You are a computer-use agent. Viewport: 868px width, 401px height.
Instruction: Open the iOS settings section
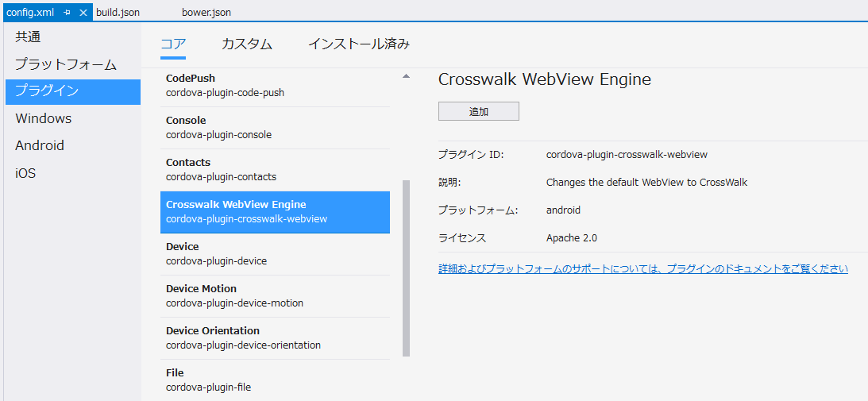pyautogui.click(x=25, y=173)
